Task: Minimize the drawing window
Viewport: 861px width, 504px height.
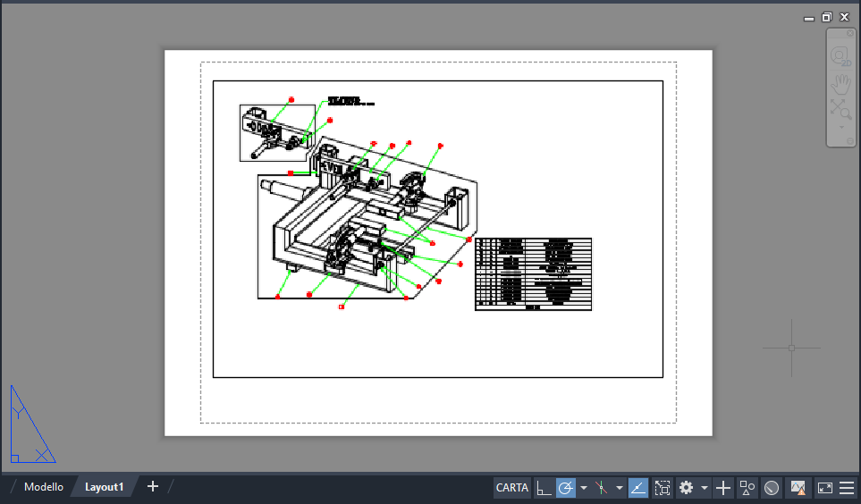Action: point(808,18)
